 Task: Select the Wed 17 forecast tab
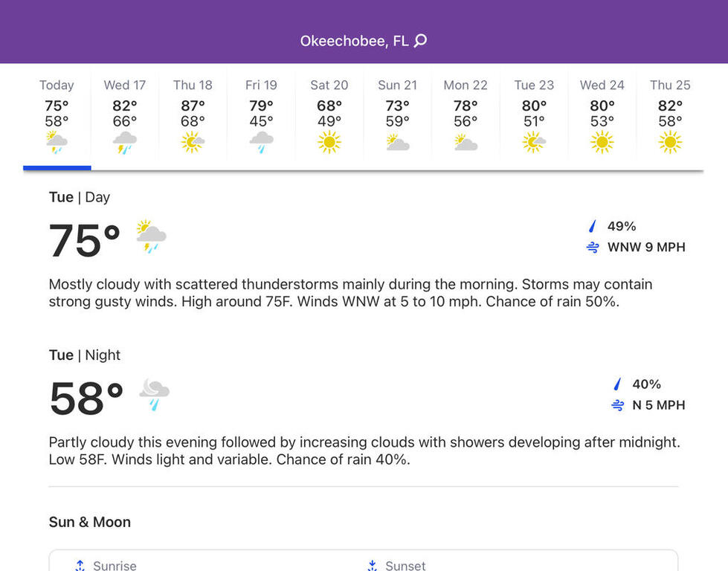125,115
